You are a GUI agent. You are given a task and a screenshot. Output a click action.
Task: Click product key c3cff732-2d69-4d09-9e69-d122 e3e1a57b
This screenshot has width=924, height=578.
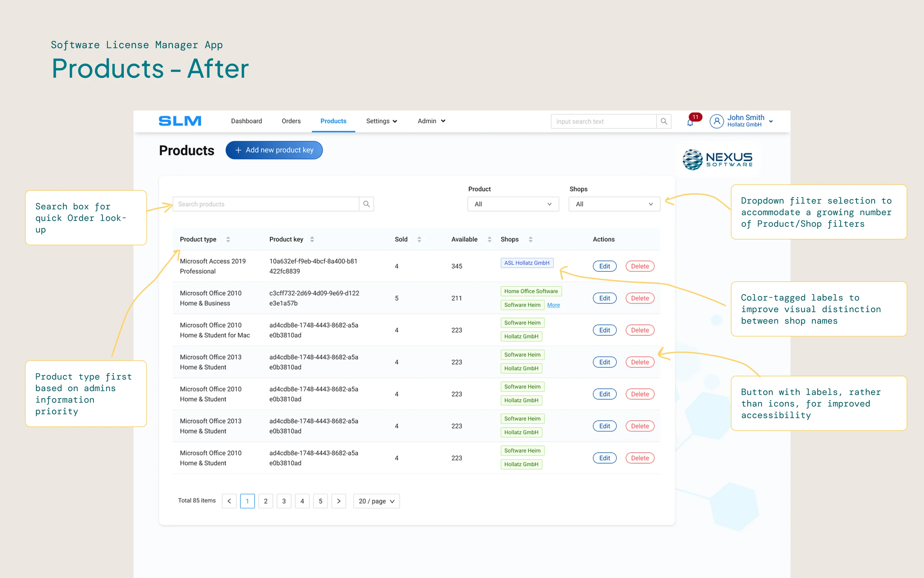[x=314, y=298]
